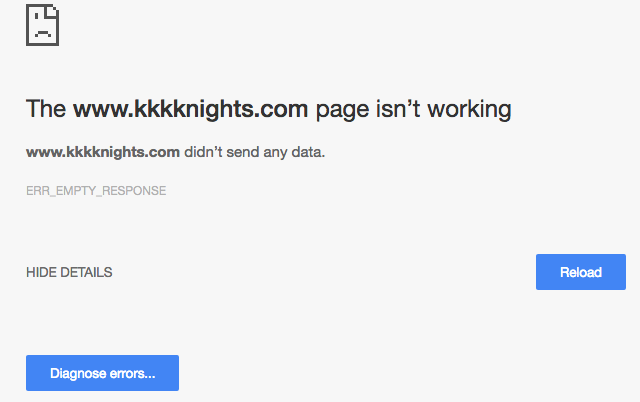
Task: Click the sad page error icon
Action: 43,24
